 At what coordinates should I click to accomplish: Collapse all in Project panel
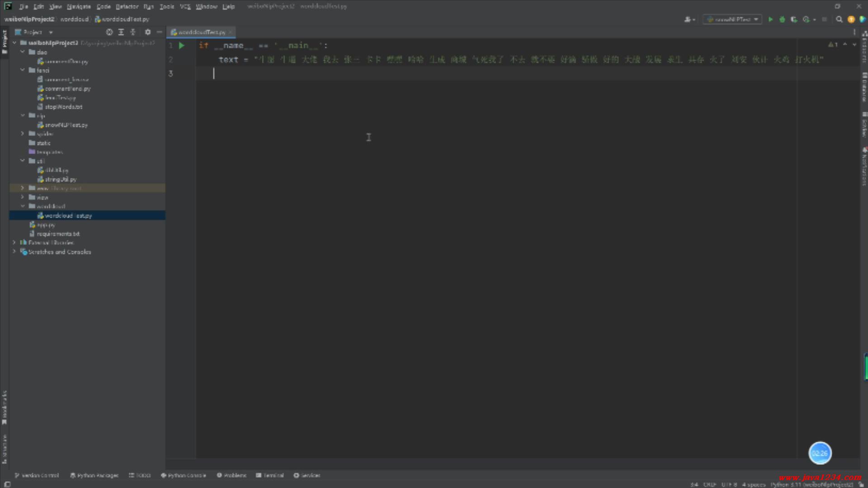pyautogui.click(x=133, y=32)
